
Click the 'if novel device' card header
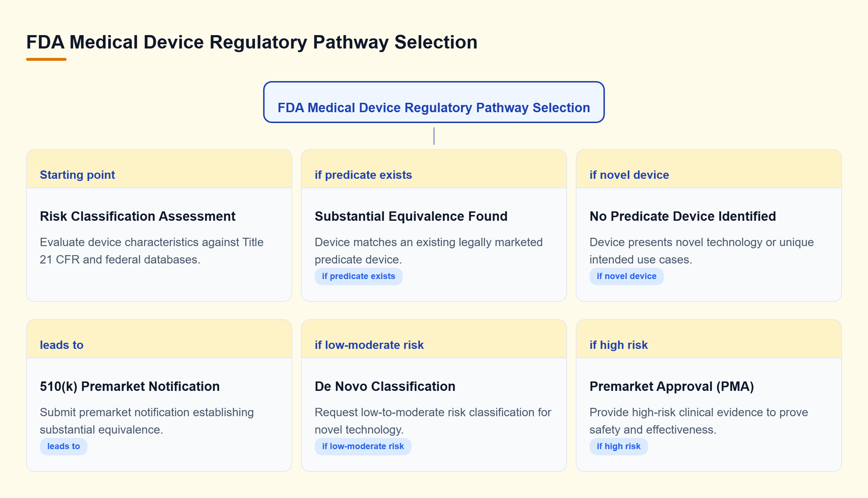pos(709,169)
